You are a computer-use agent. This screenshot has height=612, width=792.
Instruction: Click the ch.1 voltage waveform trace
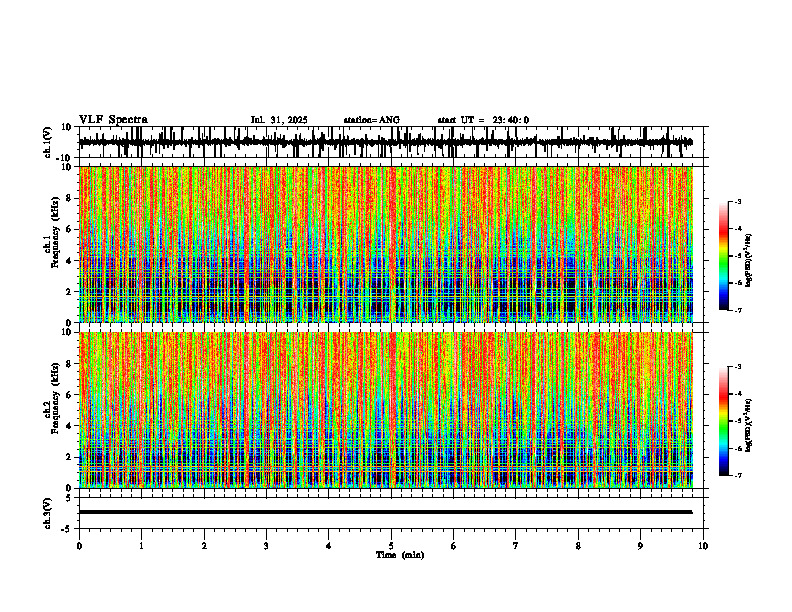pos(385,142)
